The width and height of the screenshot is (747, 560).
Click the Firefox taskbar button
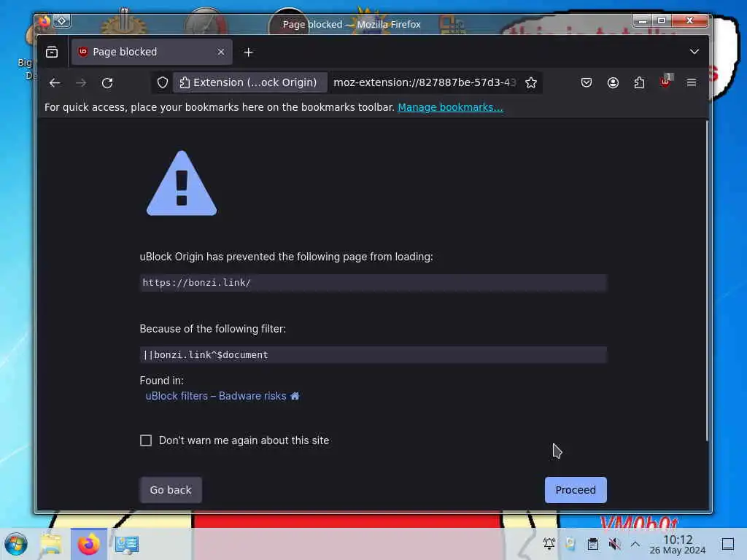point(88,544)
